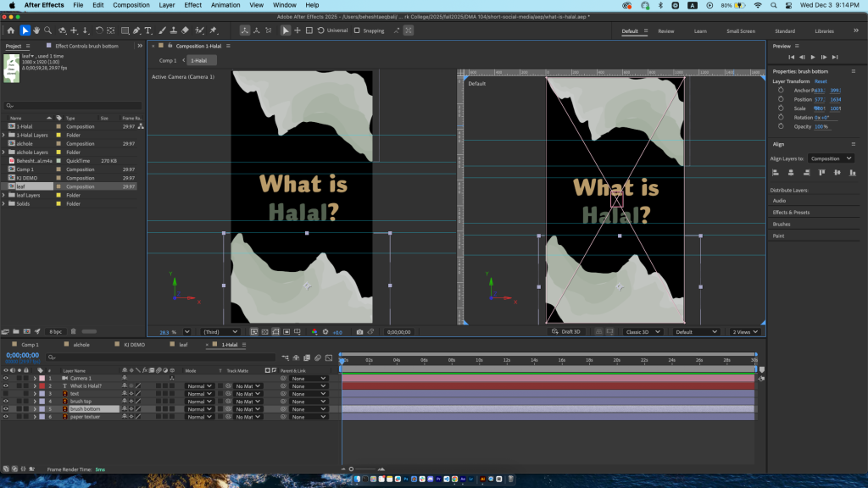Open the Align Layers to dropdown
The width and height of the screenshot is (868, 488).
tap(831, 158)
